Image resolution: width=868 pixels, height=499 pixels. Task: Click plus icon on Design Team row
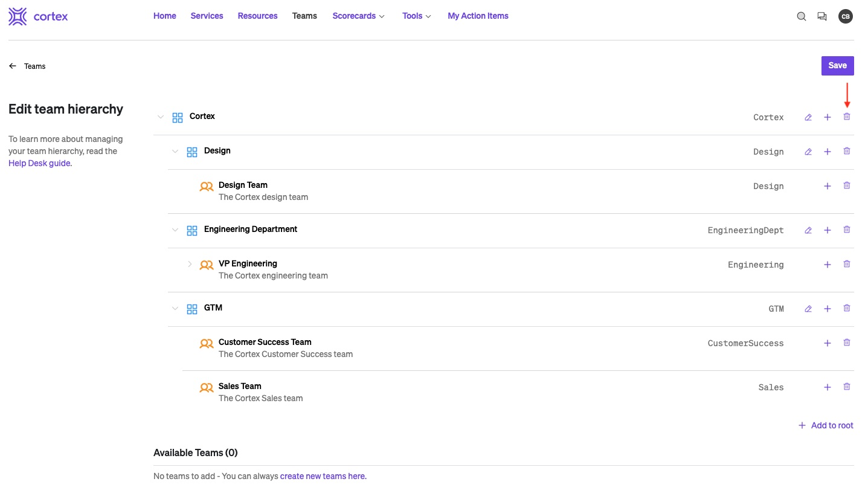[x=828, y=186]
